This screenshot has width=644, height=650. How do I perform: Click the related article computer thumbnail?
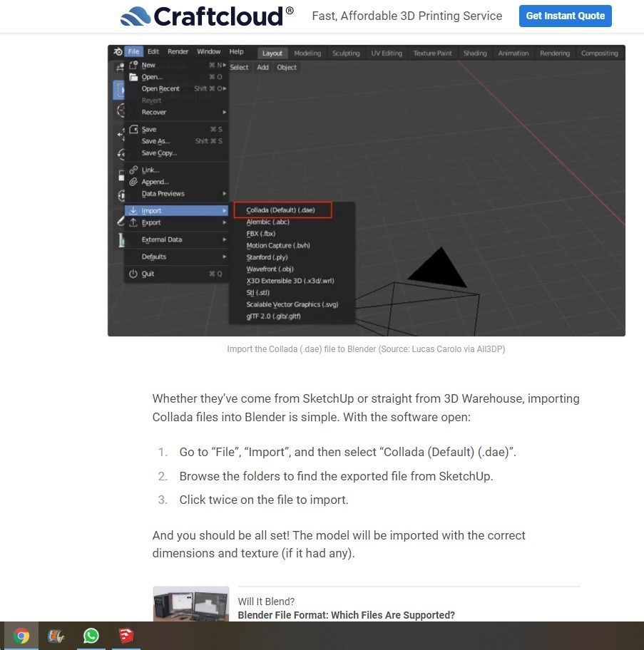(x=190, y=604)
